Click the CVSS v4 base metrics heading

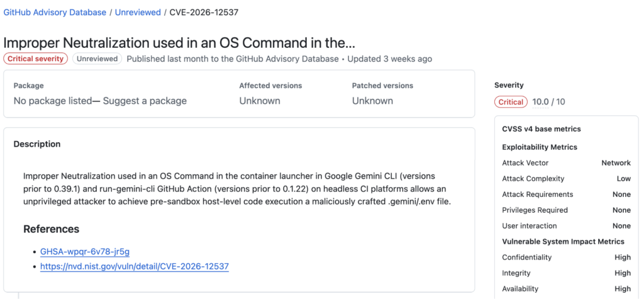pyautogui.click(x=541, y=129)
